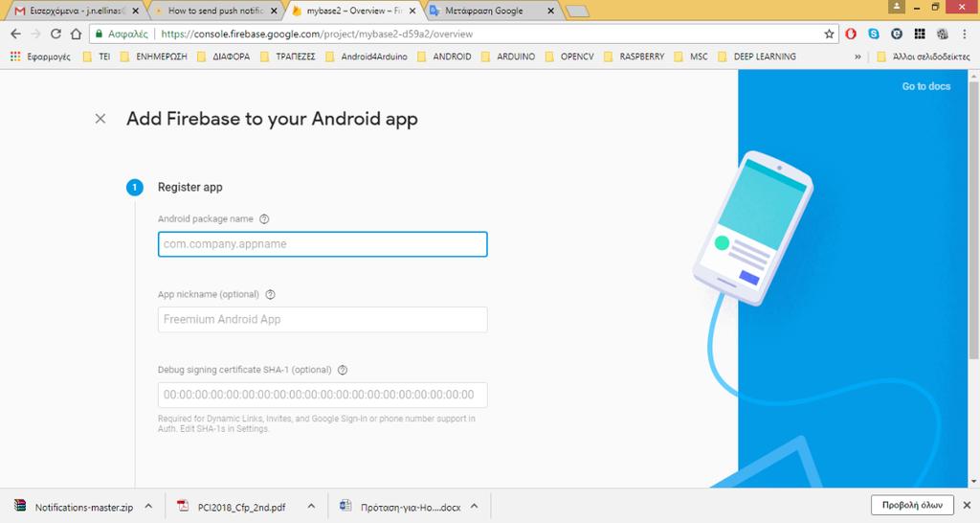
Task: Open the Εφαρμογές apps shortcut
Action: click(40, 57)
